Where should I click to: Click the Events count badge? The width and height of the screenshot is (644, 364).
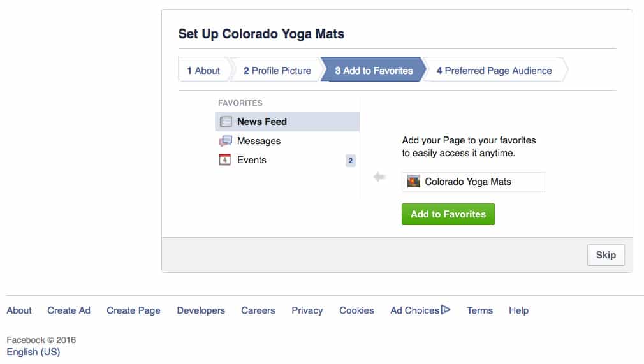pos(350,161)
